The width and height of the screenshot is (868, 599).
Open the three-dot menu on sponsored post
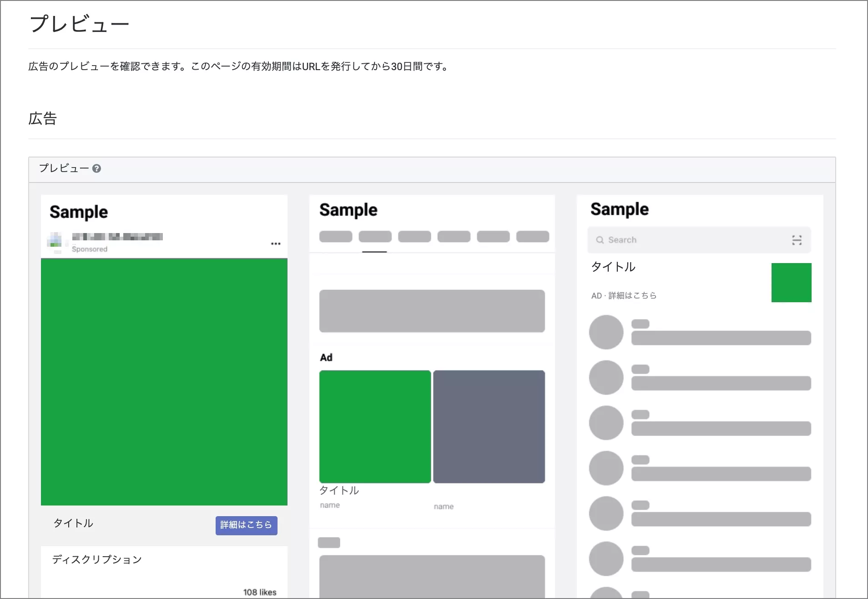pyautogui.click(x=275, y=244)
